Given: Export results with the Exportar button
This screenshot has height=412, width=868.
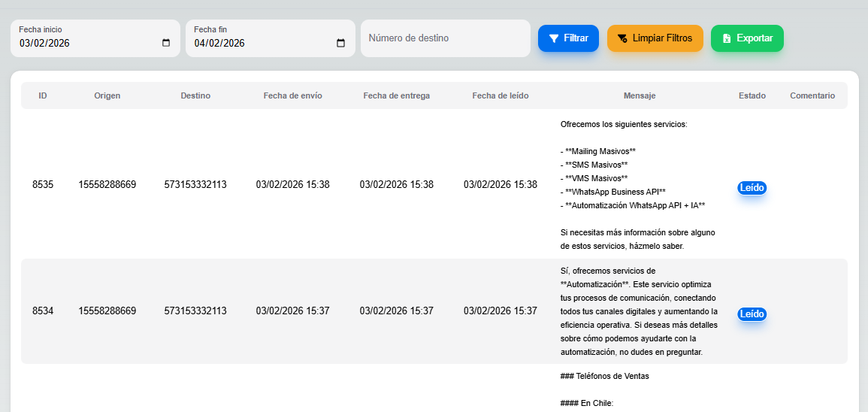Looking at the screenshot, I should (x=747, y=38).
